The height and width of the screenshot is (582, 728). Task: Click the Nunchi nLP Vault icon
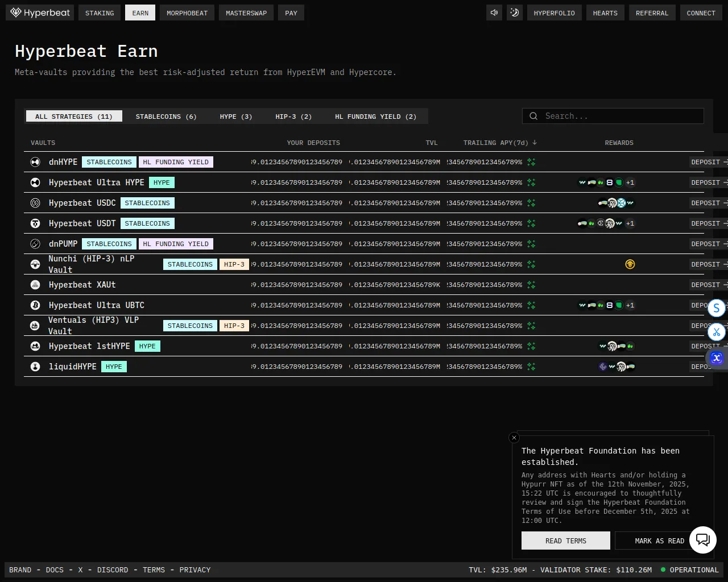pos(35,264)
